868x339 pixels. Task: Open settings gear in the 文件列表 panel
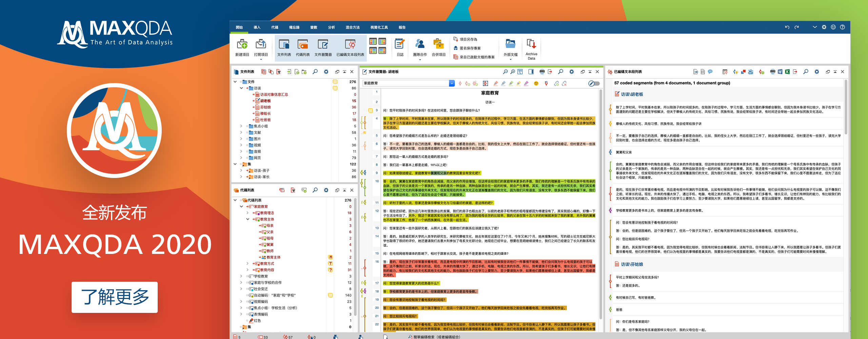326,72
